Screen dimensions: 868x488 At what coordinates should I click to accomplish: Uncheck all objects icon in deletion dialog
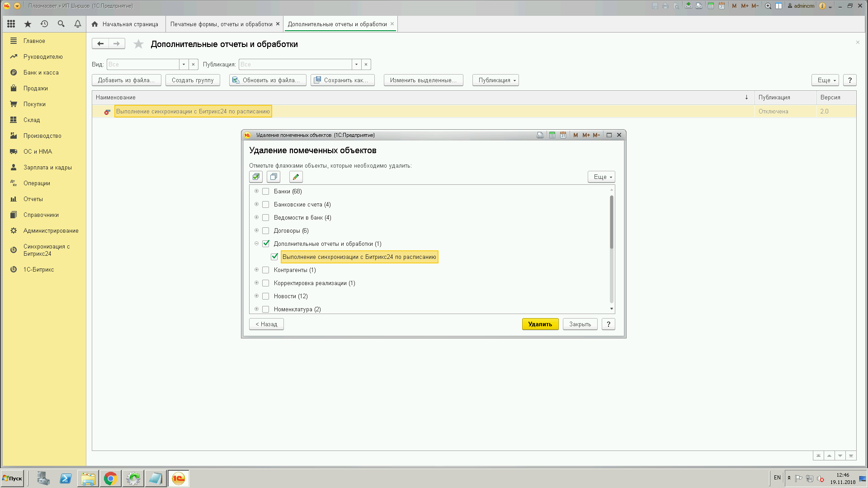(274, 177)
